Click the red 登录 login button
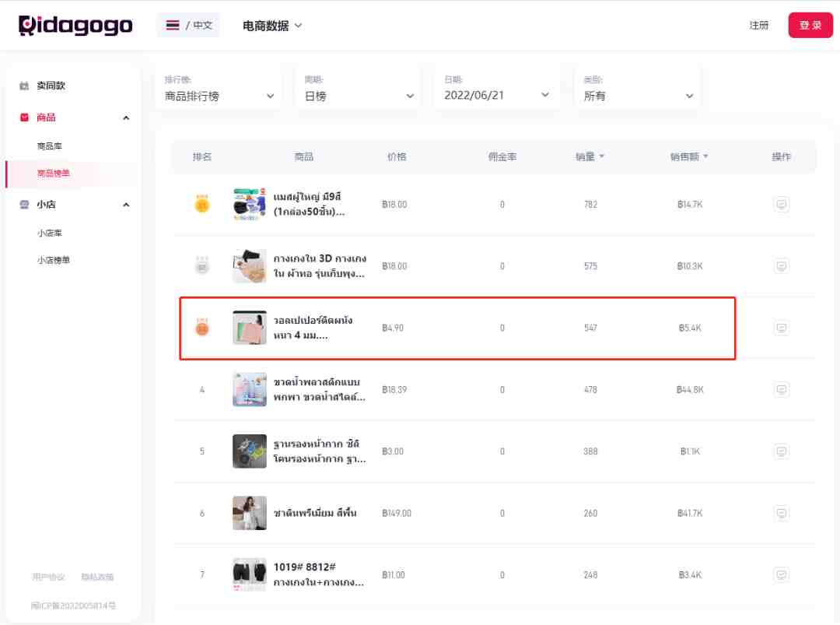 (810, 25)
